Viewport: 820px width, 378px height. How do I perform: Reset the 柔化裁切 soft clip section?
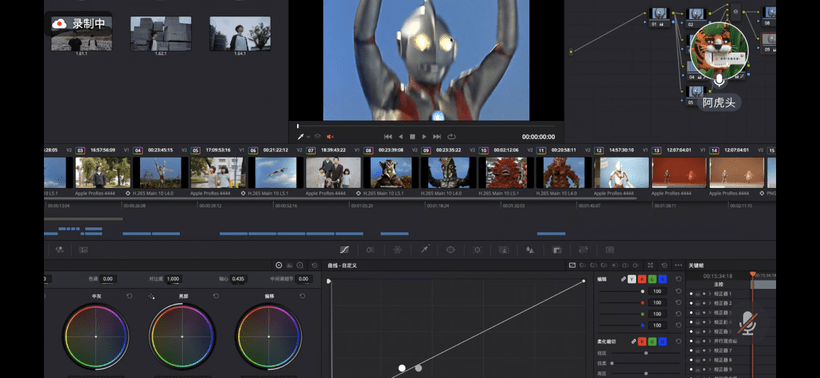click(679, 341)
